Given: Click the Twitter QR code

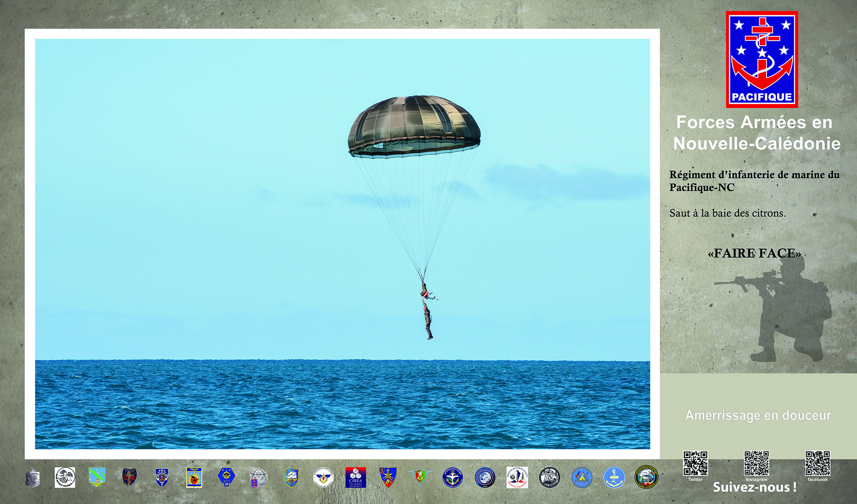Looking at the screenshot, I should (695, 463).
